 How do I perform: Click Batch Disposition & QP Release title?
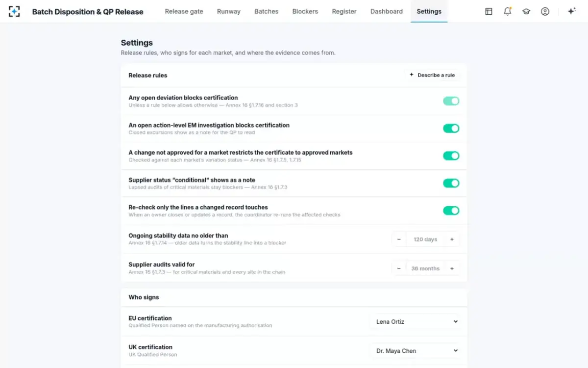[x=88, y=12]
